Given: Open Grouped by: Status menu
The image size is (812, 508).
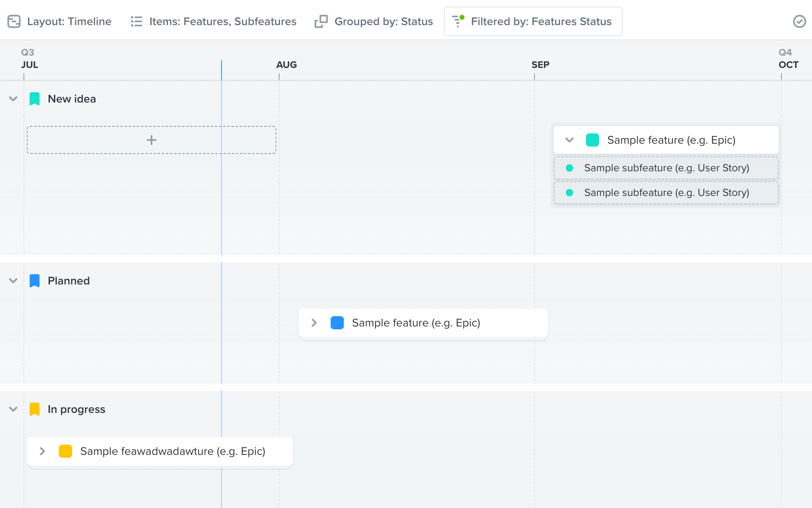Looking at the screenshot, I should (x=383, y=21).
